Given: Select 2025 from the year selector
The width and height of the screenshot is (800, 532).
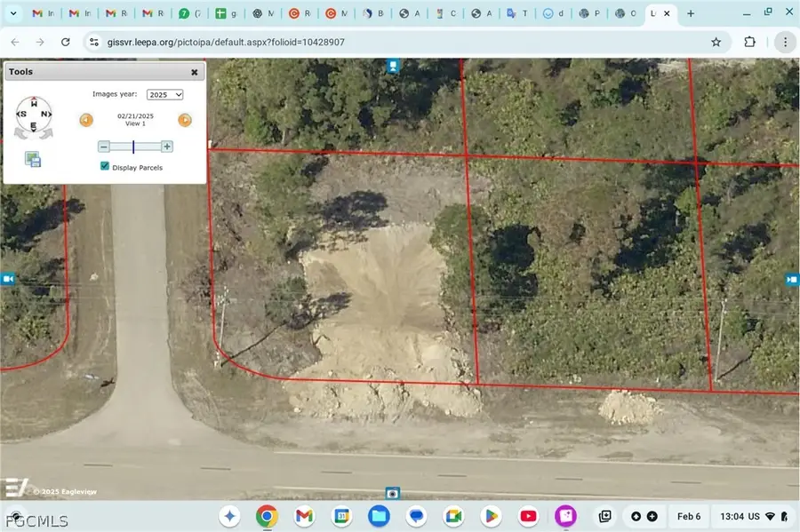Looking at the screenshot, I should coord(164,94).
